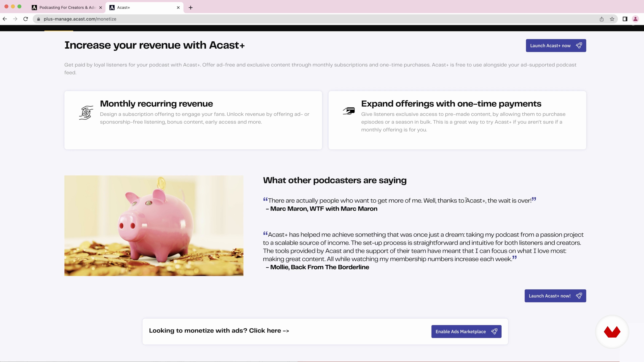Click the macOS red close window button

coord(7,7)
